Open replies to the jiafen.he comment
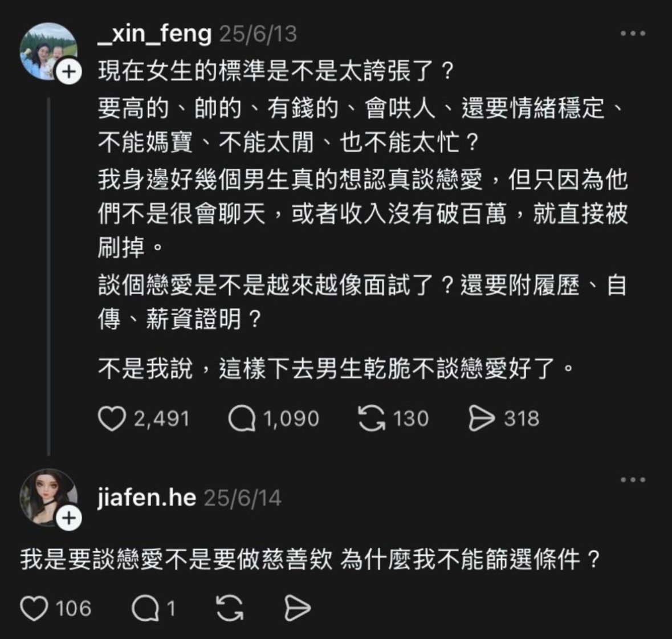672x639 pixels. tap(145, 608)
